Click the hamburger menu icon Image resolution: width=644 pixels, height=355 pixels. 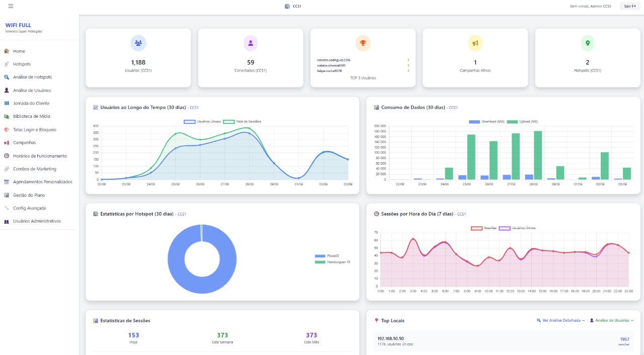(11, 6)
